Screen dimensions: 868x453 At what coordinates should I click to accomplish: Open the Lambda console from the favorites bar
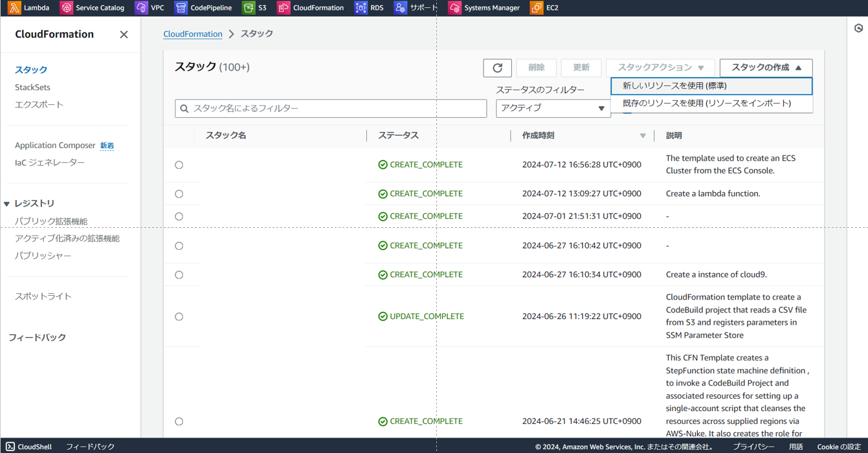(x=30, y=8)
